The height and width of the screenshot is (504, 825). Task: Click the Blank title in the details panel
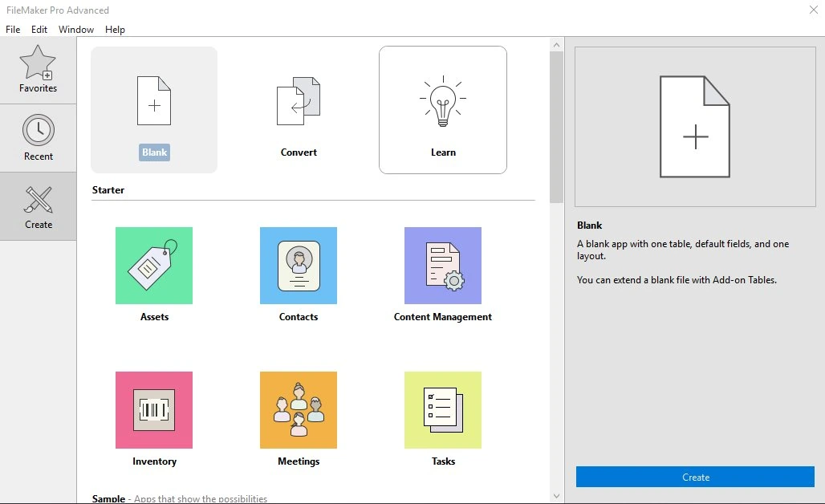point(589,226)
